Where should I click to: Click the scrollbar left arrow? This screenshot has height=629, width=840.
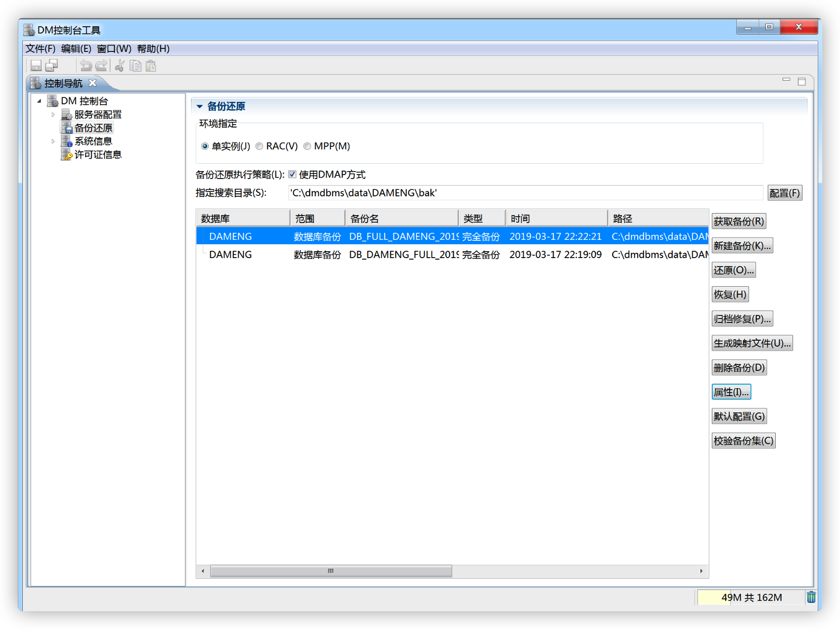pyautogui.click(x=203, y=571)
